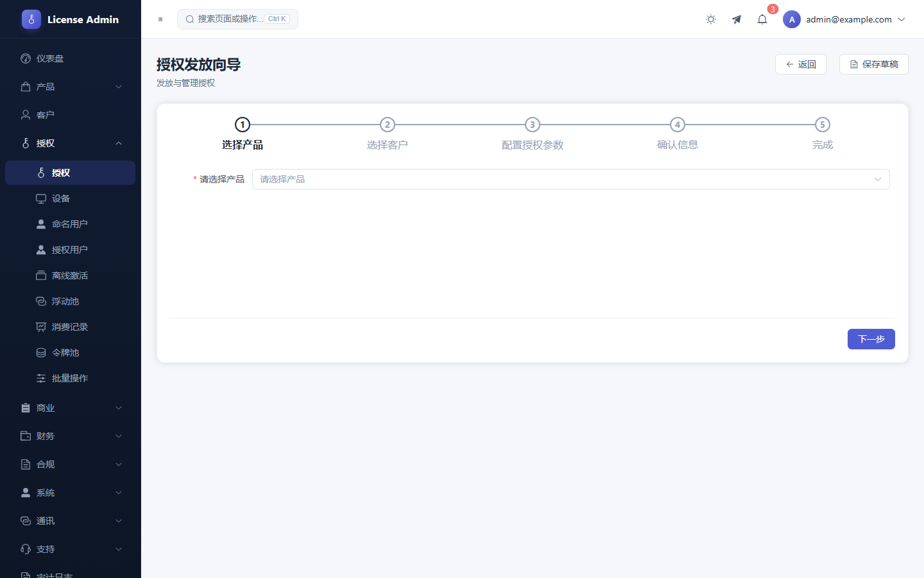Click 保存草稿 save draft button

click(x=874, y=64)
